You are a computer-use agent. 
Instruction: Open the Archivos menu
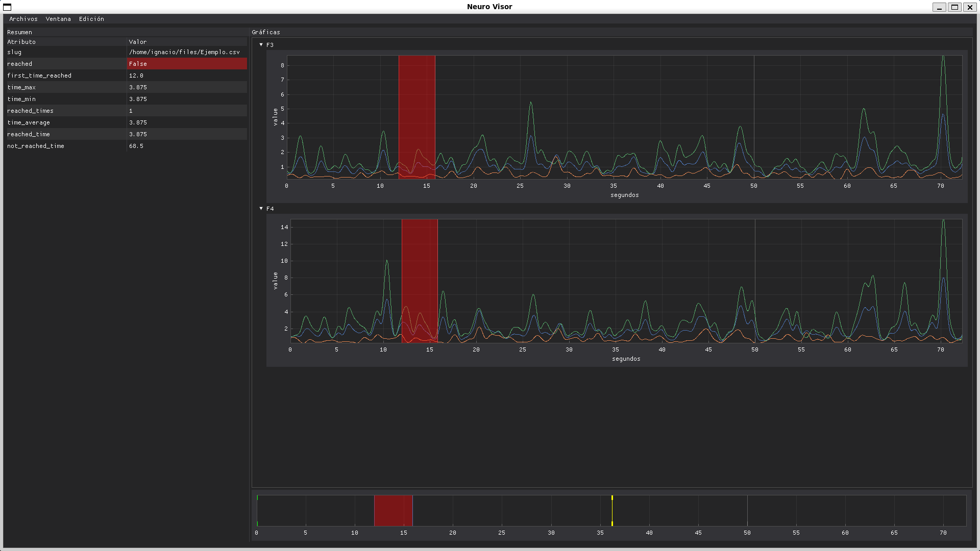tap(23, 19)
